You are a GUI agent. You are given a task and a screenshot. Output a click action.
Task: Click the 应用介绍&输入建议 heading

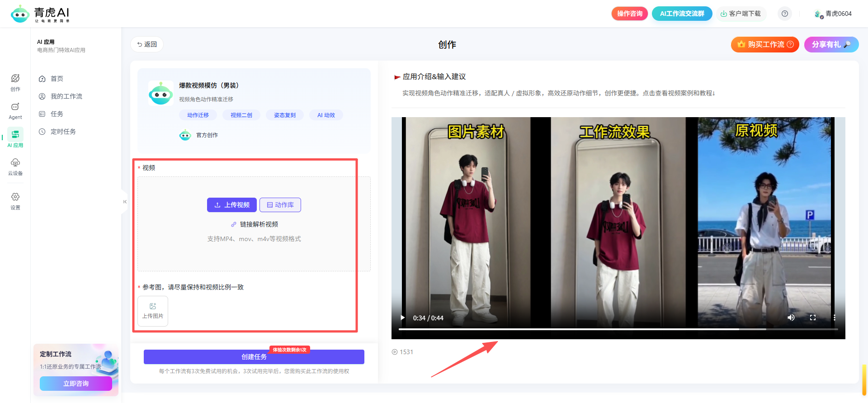(434, 77)
